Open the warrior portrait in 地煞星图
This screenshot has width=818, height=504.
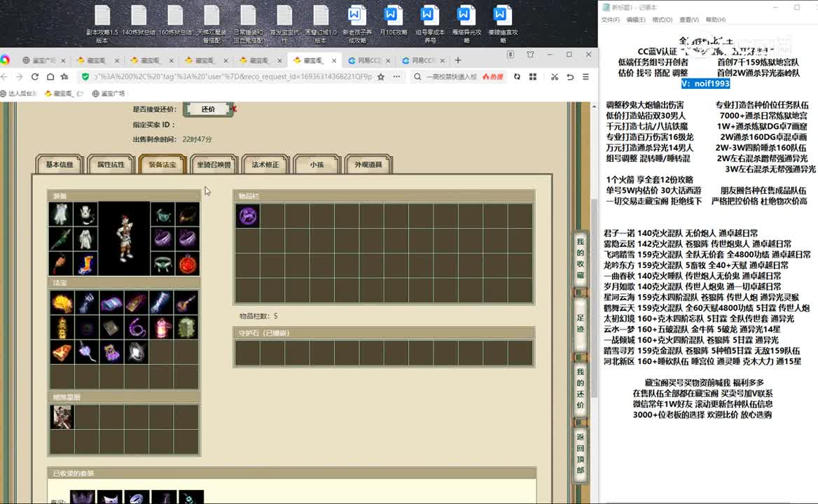click(x=62, y=417)
